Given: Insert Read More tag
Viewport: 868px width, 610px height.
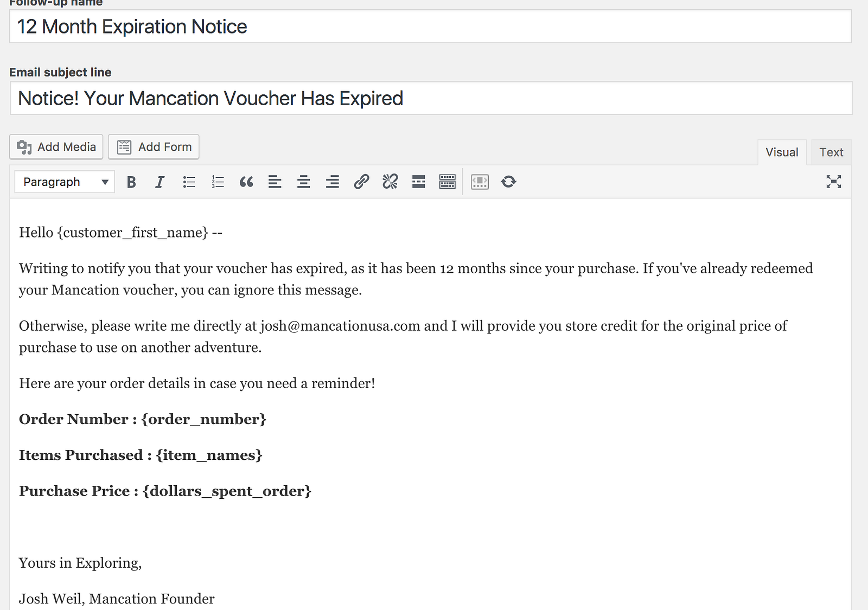Looking at the screenshot, I should tap(419, 182).
